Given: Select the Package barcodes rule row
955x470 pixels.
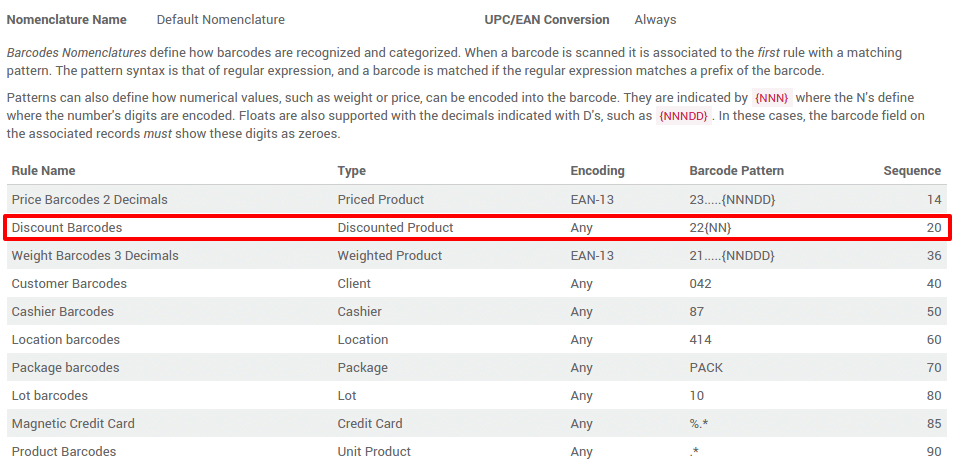Looking at the screenshot, I should pos(65,368).
